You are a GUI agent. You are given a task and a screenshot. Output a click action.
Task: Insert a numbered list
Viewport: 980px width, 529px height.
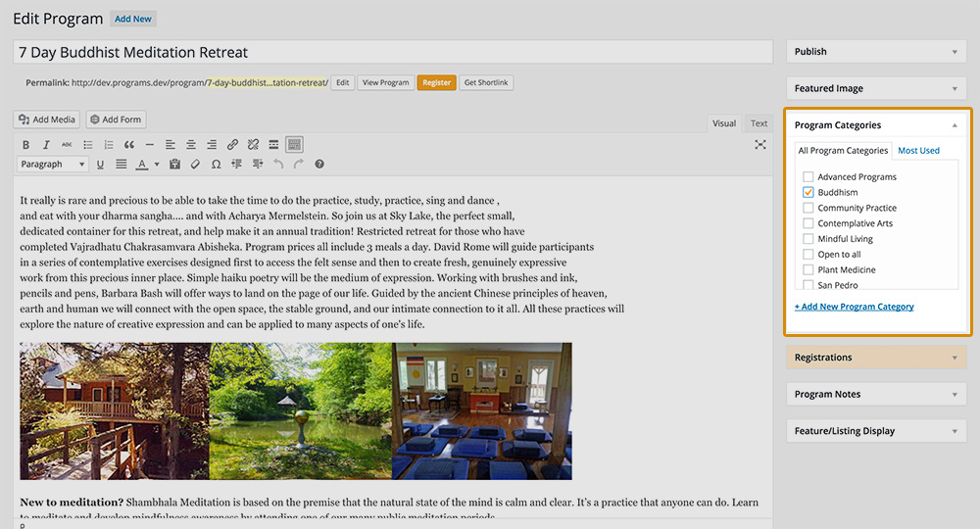click(x=108, y=144)
